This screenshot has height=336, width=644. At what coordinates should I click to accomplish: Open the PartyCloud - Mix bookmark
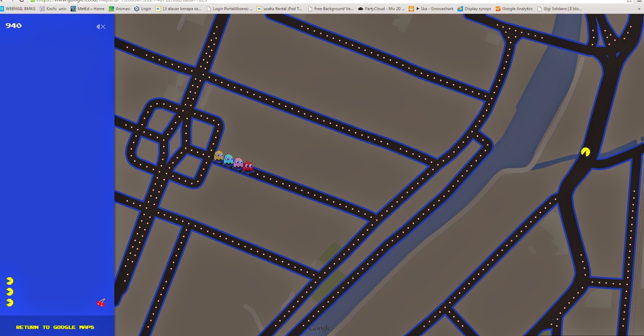381,8
